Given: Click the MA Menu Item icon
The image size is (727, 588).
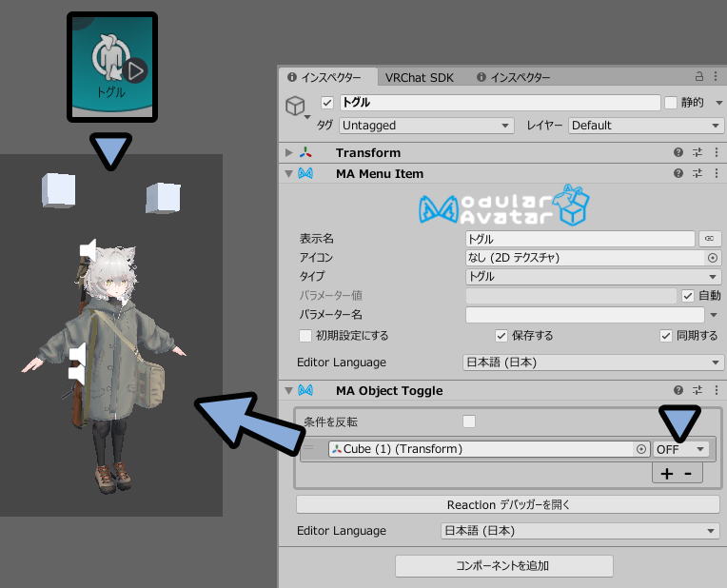Looking at the screenshot, I should (305, 173).
